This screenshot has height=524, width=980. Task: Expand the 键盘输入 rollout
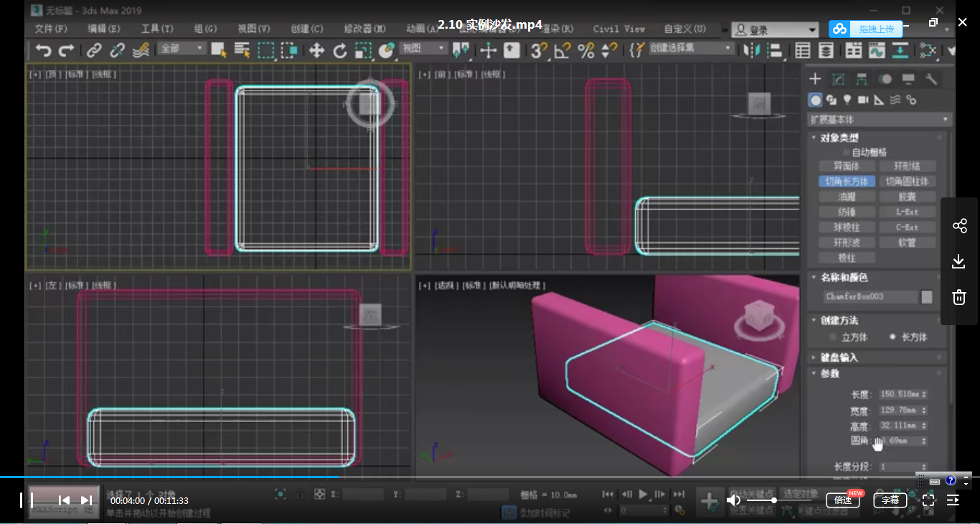(x=839, y=357)
